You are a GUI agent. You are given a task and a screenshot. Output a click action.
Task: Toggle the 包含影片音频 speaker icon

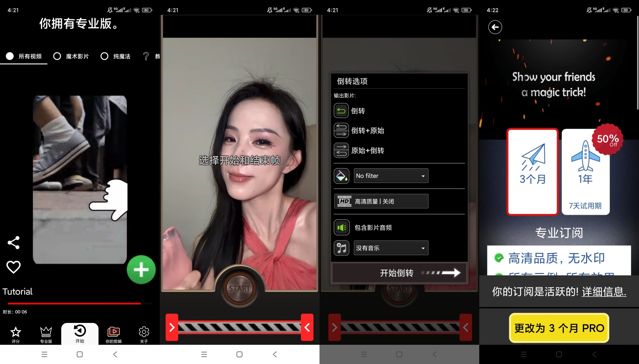(x=341, y=227)
